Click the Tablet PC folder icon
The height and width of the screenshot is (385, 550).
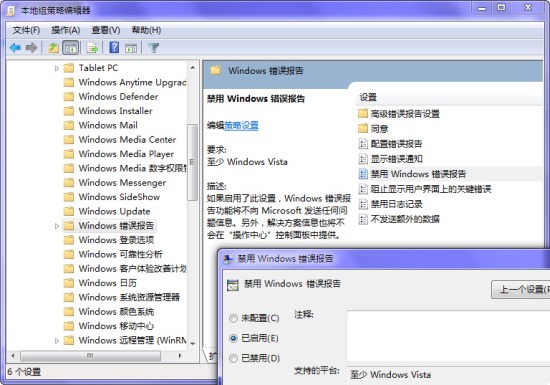(x=69, y=68)
